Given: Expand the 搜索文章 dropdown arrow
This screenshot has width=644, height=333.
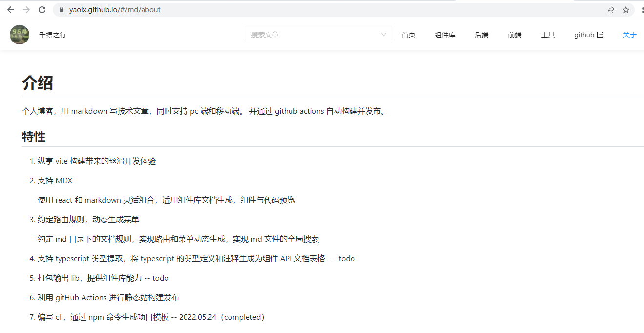Looking at the screenshot, I should [384, 35].
